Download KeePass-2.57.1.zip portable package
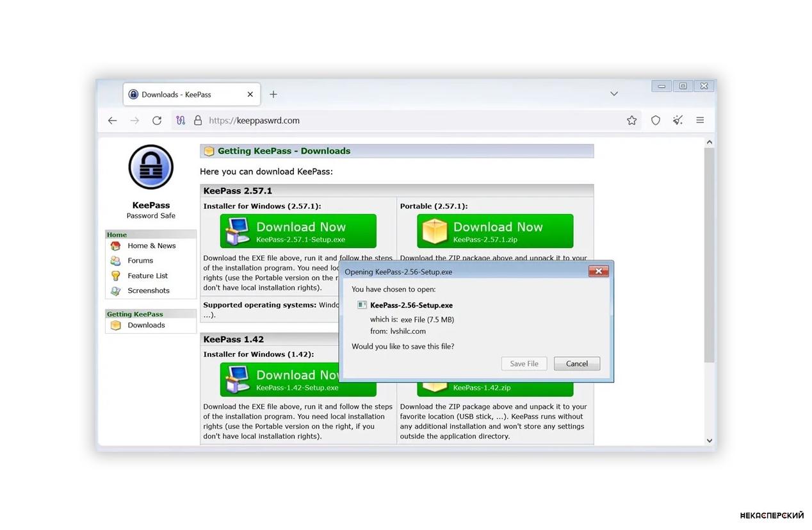812x530 pixels. (495, 231)
